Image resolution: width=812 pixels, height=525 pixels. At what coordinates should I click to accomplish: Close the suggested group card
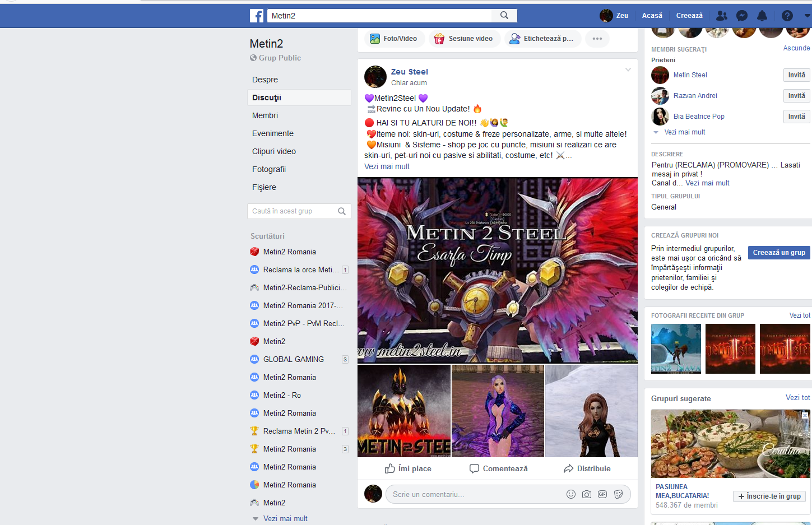click(805, 415)
